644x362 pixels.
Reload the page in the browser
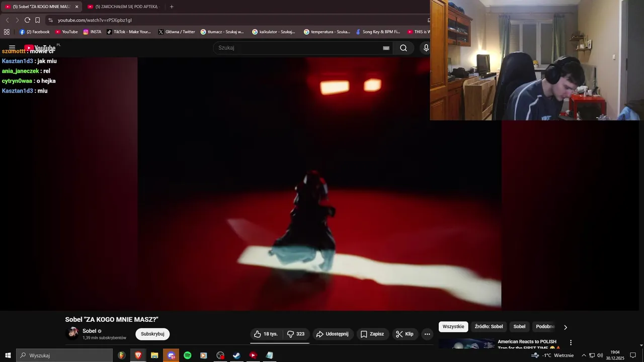[x=27, y=20]
